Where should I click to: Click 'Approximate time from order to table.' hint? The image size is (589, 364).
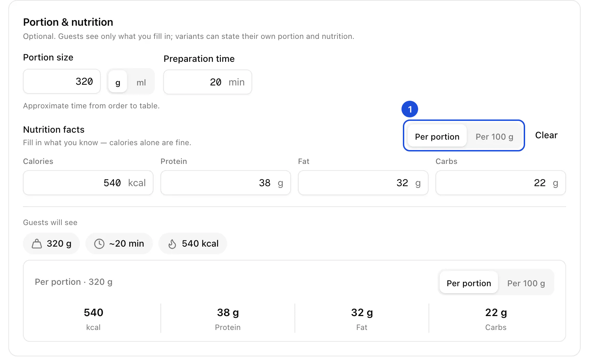coord(91,106)
